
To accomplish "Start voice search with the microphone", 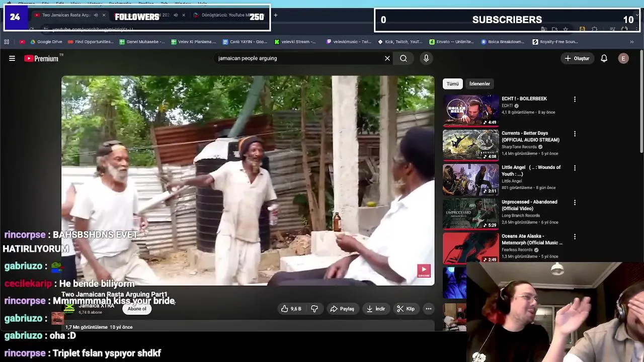I will point(426,58).
